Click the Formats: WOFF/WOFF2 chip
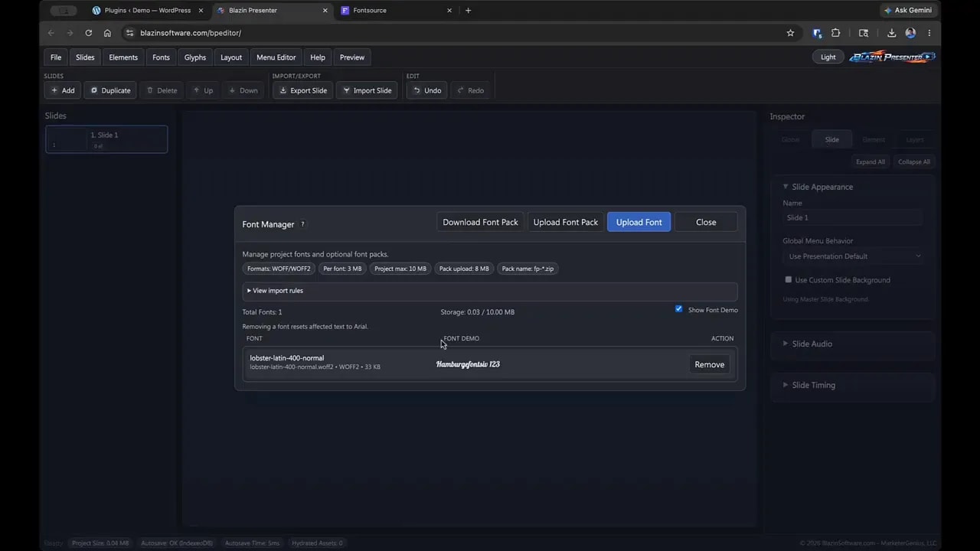980x551 pixels. (279, 269)
